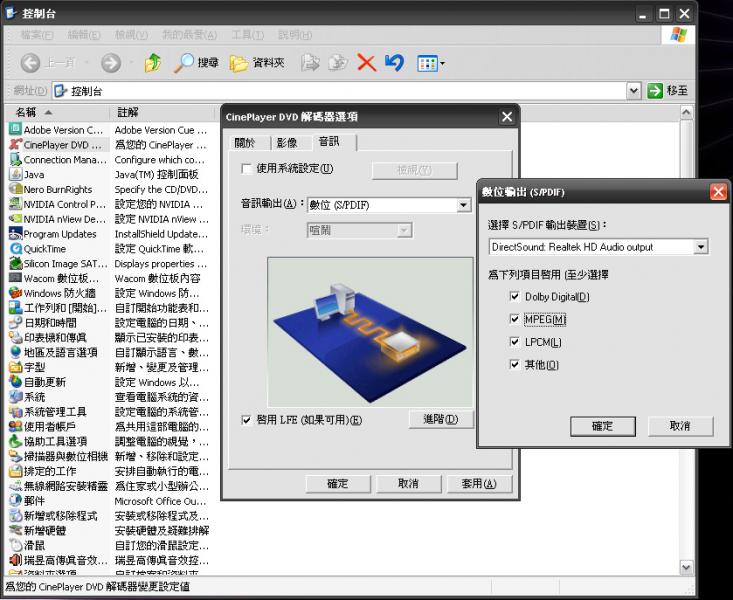Open the 日期和時間 icon
The image size is (733, 600).
[x=15, y=323]
